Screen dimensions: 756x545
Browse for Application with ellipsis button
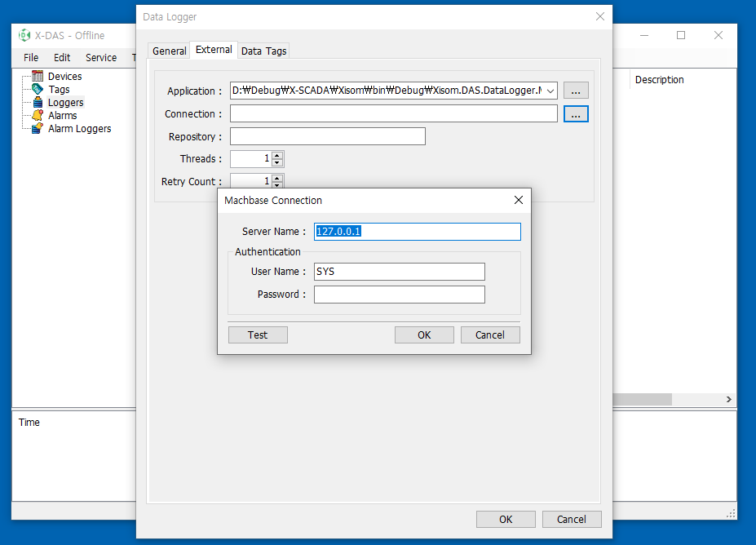coord(576,91)
